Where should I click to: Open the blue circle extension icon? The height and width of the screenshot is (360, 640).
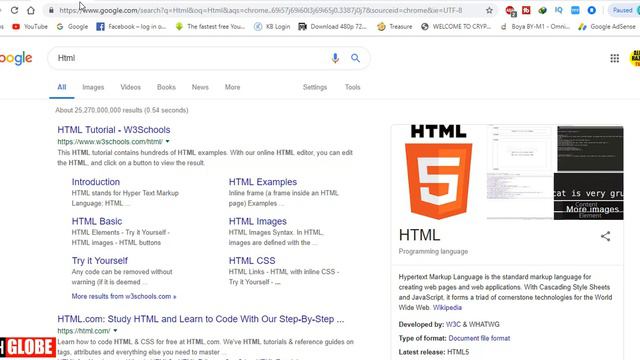point(591,10)
